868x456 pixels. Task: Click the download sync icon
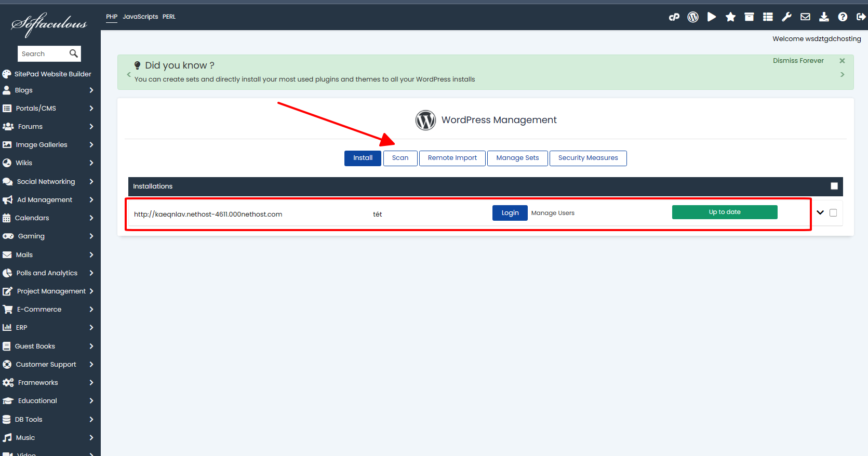pos(824,17)
